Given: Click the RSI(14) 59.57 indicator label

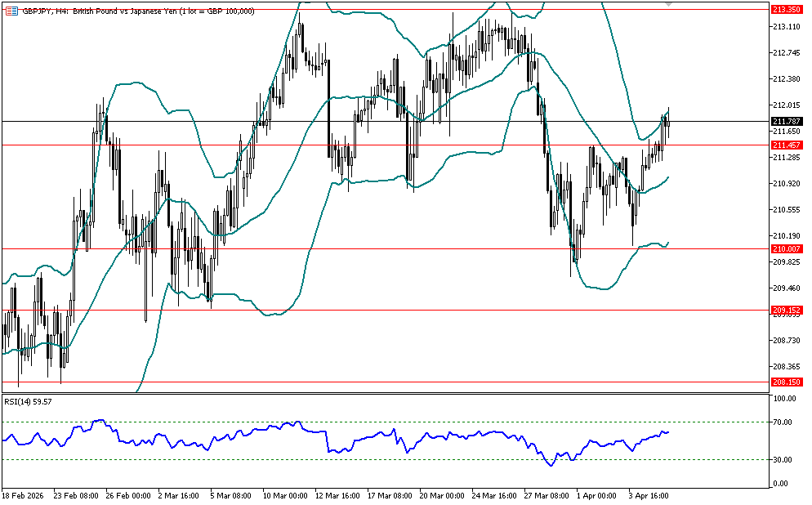Looking at the screenshot, I should (29, 401).
